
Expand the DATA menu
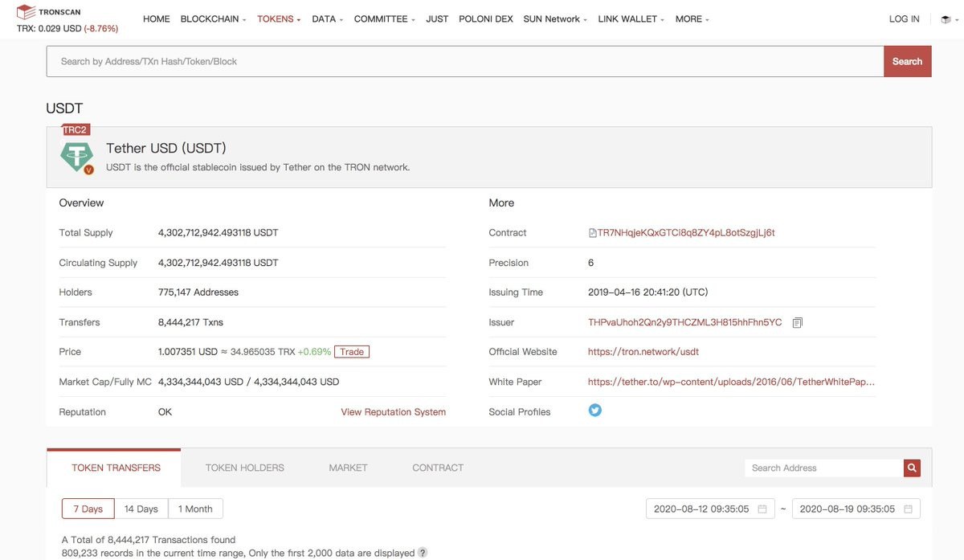[328, 18]
